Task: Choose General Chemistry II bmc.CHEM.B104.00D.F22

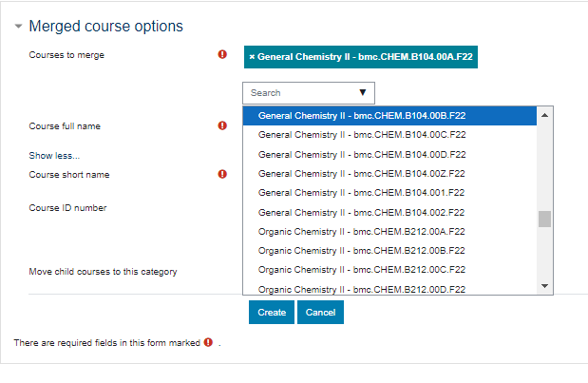Action: pyautogui.click(x=361, y=154)
